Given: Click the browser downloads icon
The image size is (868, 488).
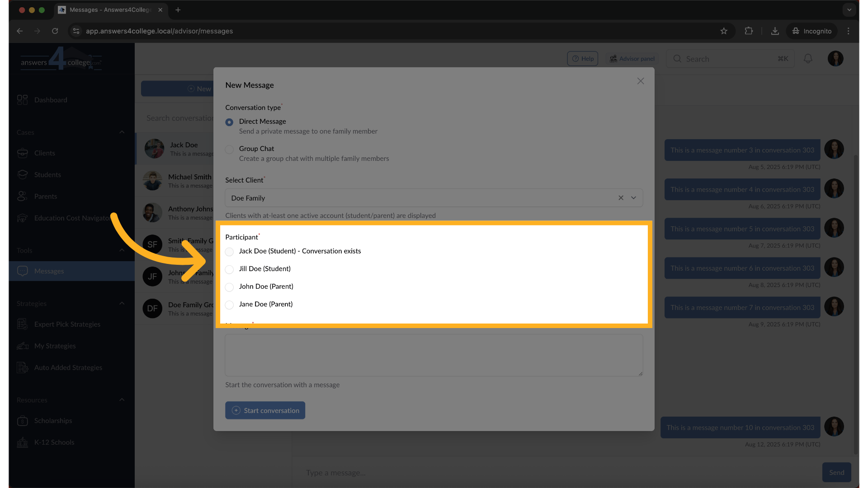Looking at the screenshot, I should (775, 31).
